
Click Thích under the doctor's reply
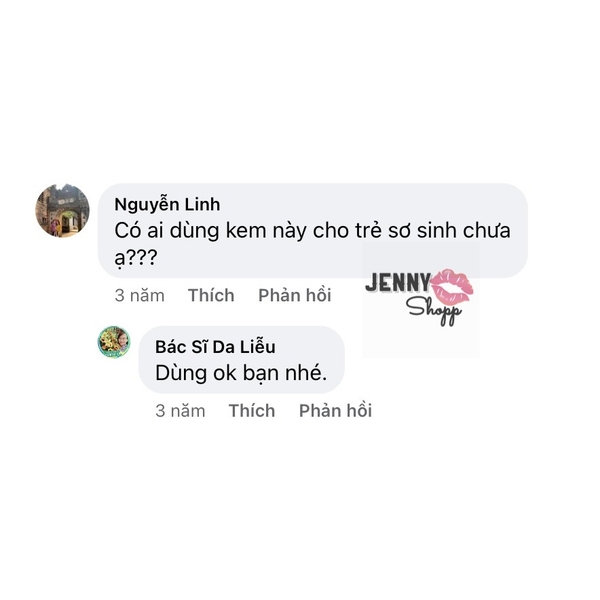point(252,411)
